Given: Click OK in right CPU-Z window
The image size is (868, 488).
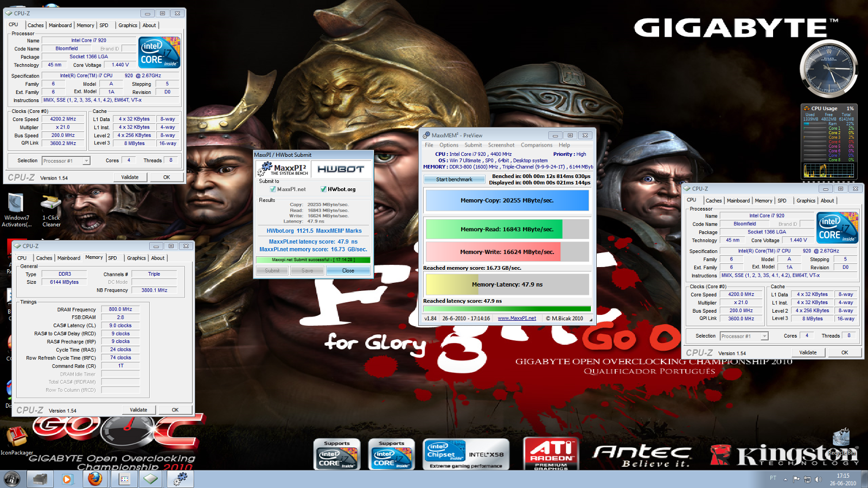Looking at the screenshot, I should (x=845, y=353).
